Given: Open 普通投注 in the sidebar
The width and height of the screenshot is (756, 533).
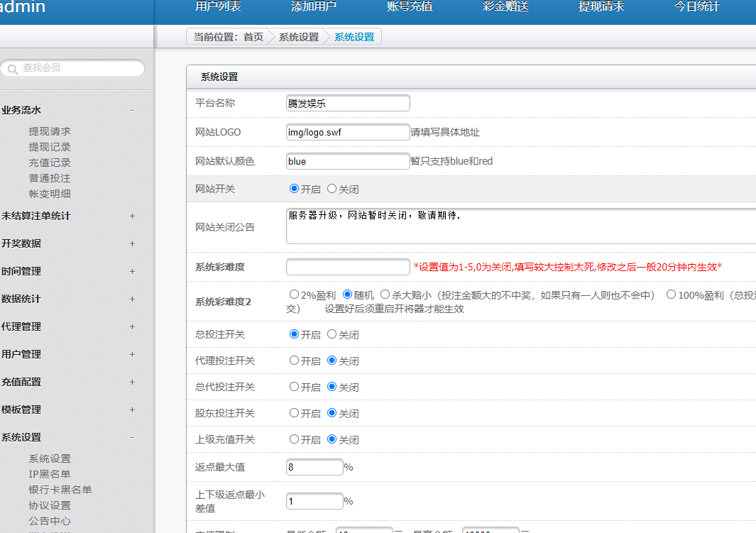Looking at the screenshot, I should click(50, 178).
